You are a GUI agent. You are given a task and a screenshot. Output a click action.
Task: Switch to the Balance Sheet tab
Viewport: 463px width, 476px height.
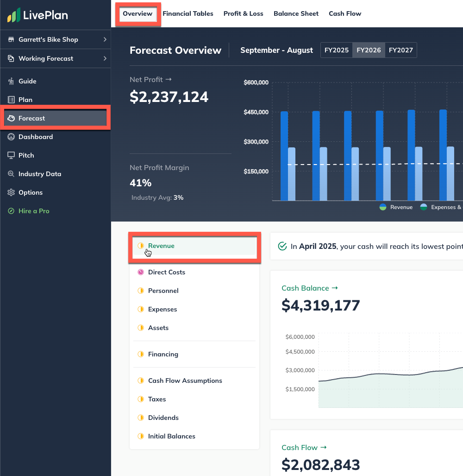coord(296,13)
